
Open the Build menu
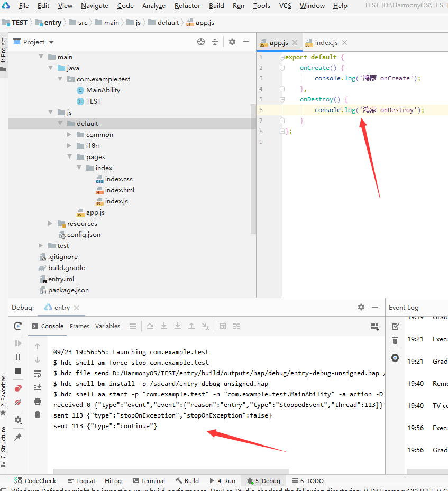pos(216,6)
